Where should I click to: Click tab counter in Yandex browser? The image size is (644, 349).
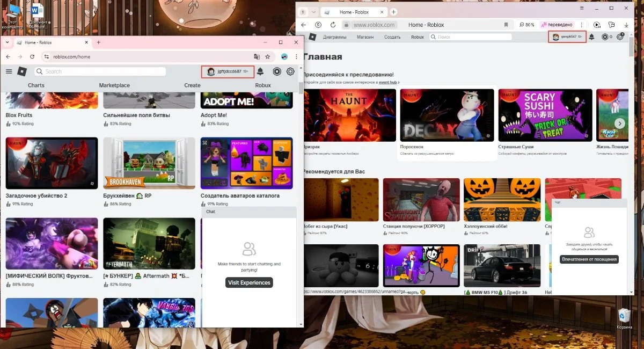click(303, 12)
